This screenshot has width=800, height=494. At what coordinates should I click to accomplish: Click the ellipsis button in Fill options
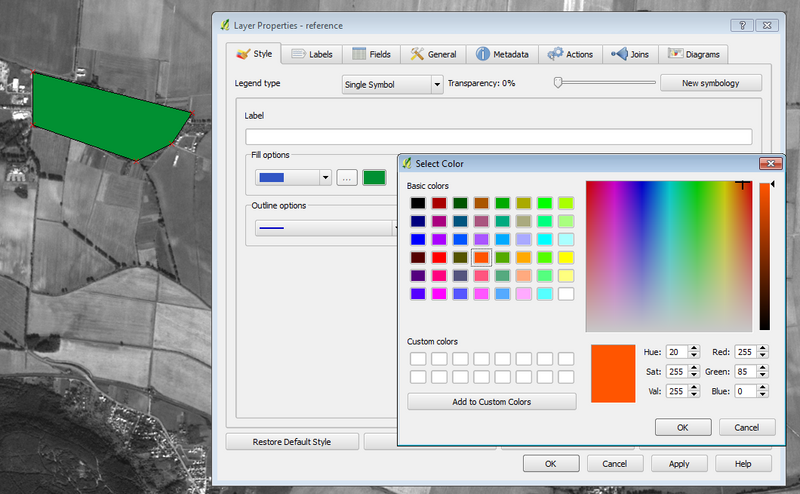pos(347,178)
